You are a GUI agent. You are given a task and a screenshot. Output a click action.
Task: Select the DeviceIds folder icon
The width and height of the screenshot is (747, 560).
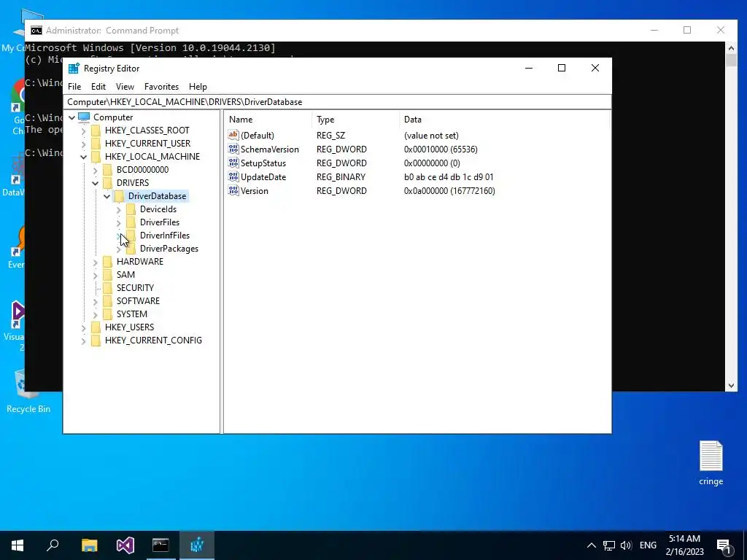[x=131, y=209]
